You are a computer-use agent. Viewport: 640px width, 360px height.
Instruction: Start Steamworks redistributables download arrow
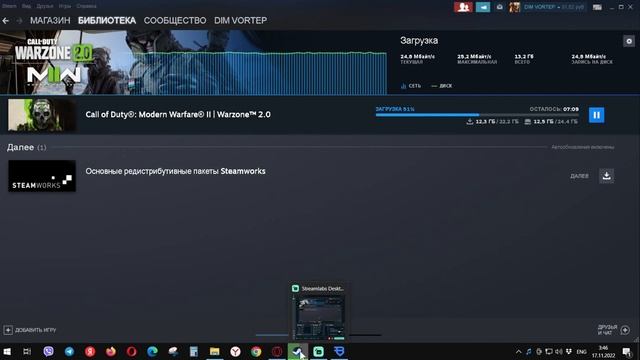[x=607, y=176]
